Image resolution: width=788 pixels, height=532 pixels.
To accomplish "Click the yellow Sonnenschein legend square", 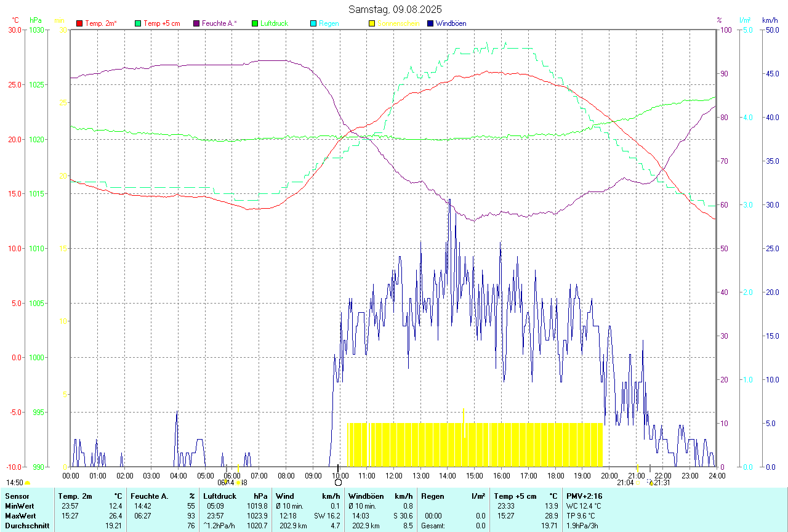I will (372, 23).
